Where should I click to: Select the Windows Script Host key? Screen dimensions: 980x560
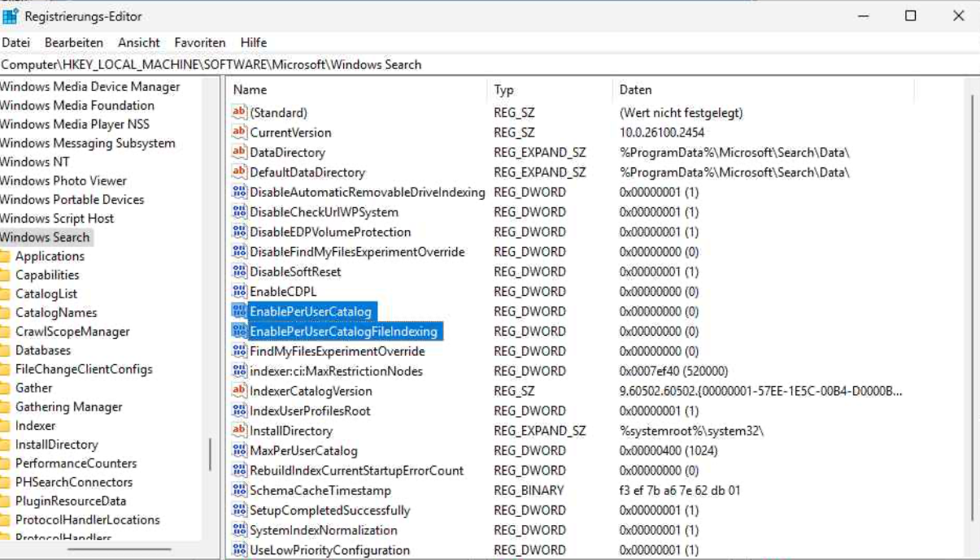click(57, 218)
